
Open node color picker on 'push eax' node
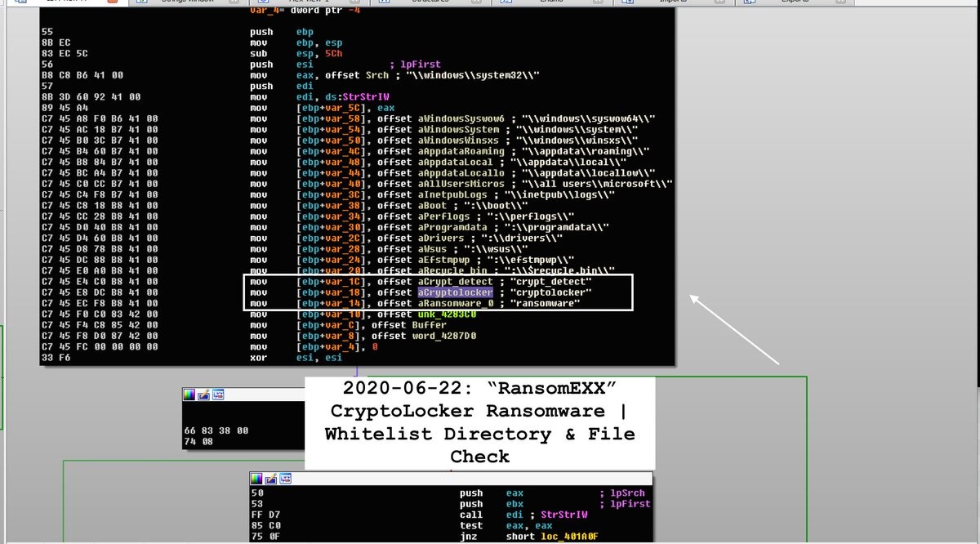click(256, 479)
